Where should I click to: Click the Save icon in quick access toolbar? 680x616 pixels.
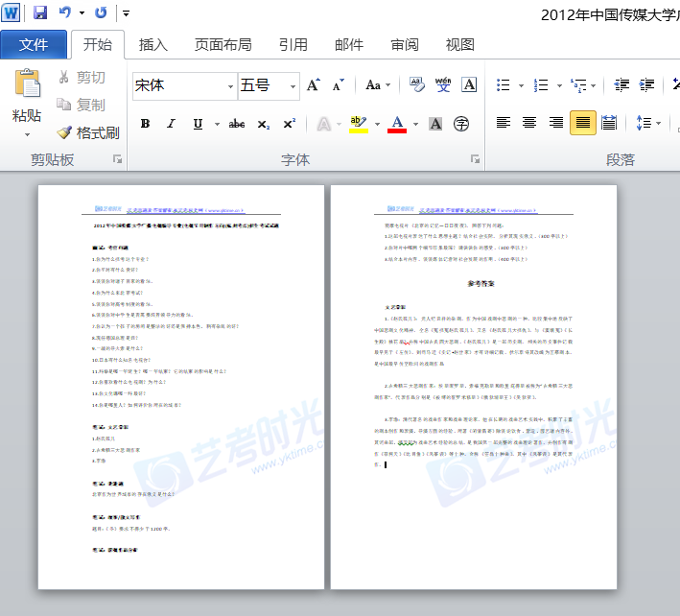40,13
